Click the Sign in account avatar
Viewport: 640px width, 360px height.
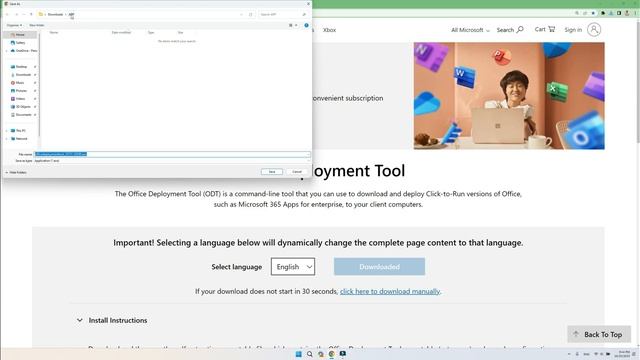[x=594, y=29]
